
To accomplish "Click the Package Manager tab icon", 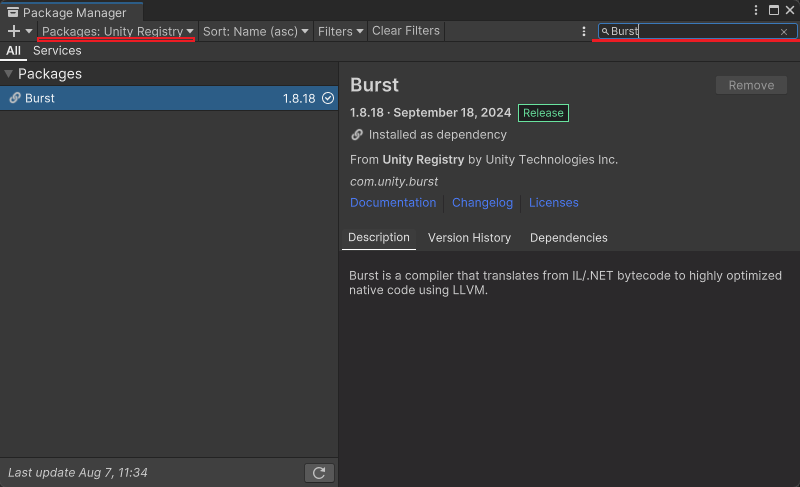I will [13, 12].
